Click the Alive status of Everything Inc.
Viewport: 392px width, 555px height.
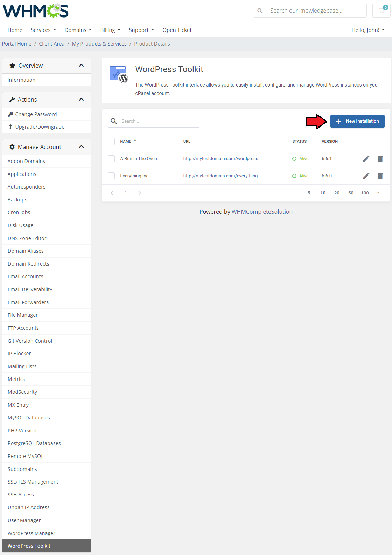(300, 176)
